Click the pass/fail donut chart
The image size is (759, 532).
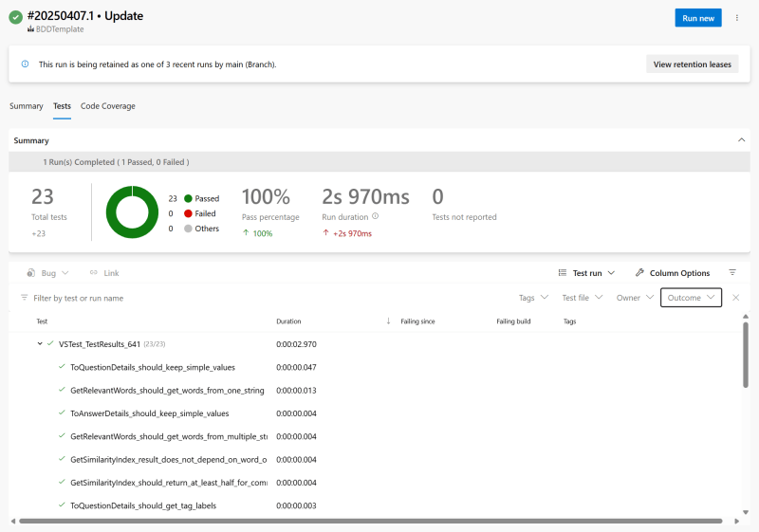(x=132, y=211)
